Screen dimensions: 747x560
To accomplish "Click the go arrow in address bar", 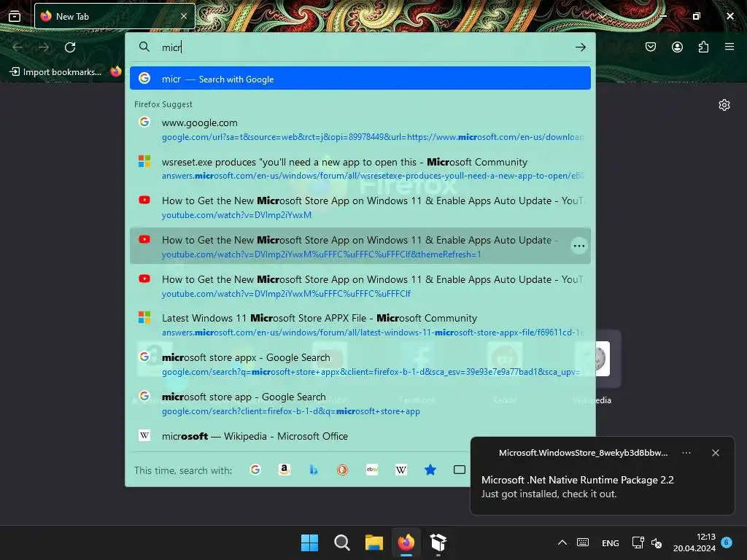I will tap(580, 47).
